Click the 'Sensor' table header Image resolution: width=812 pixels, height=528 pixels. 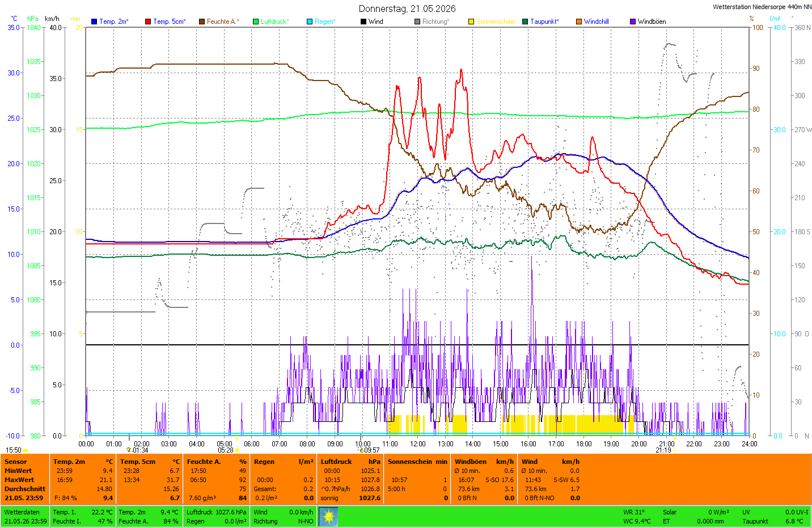(16, 462)
